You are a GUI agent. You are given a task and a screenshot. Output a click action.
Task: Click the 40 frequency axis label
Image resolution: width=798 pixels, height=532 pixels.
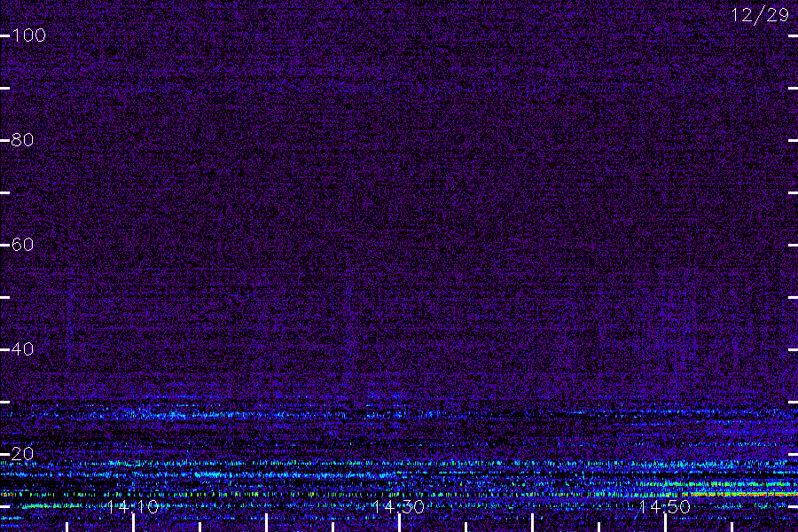coord(22,349)
